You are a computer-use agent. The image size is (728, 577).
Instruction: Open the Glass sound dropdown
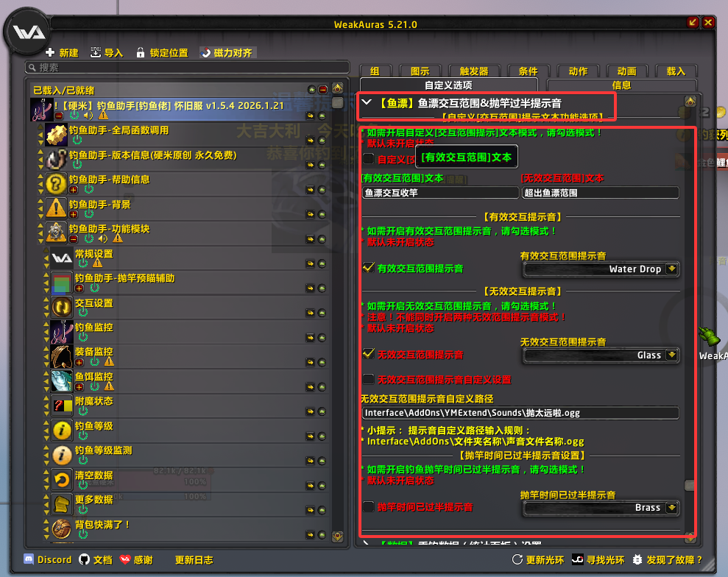click(671, 355)
